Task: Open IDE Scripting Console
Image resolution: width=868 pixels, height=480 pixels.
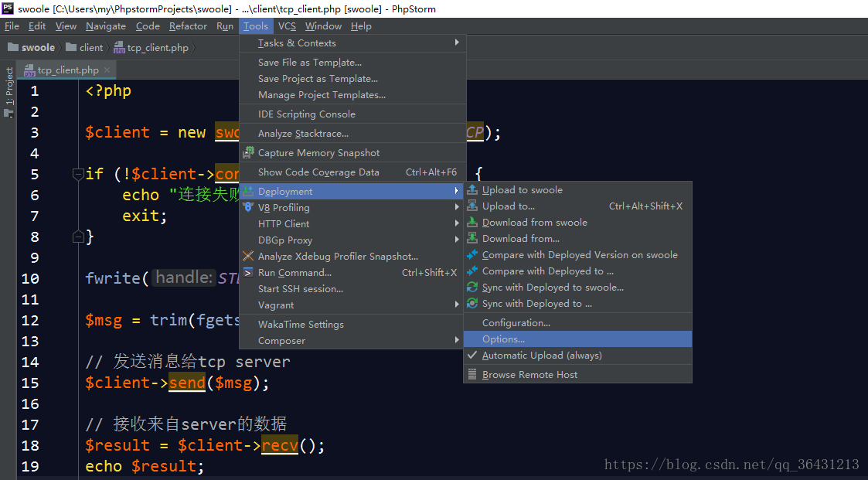Action: [x=352, y=114]
